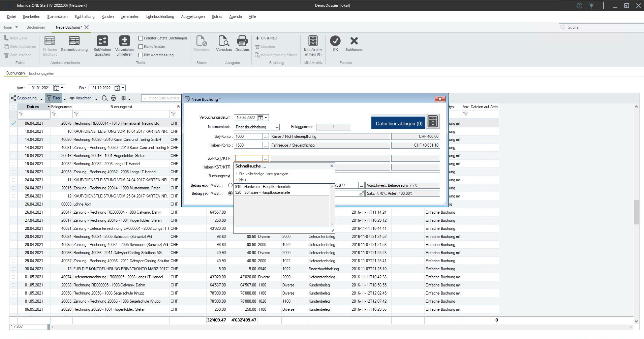Select Betrag exkl. MwSt. radio button
644x339 pixels.
pos(230,185)
